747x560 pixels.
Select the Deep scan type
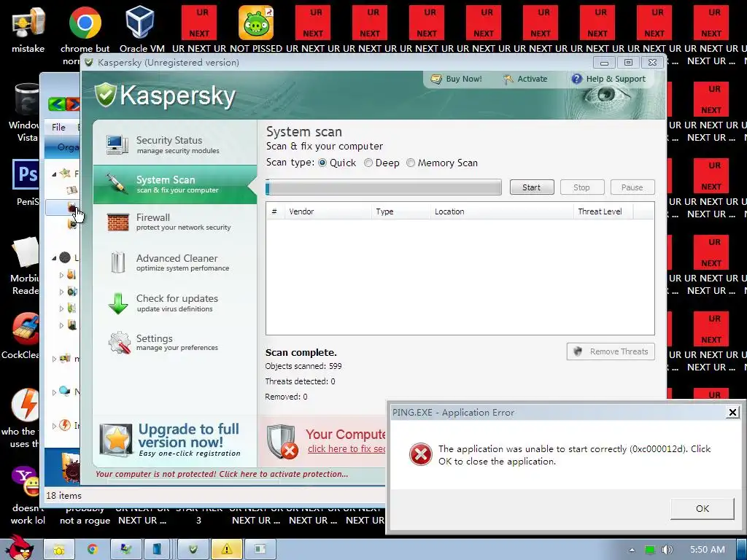tap(368, 163)
